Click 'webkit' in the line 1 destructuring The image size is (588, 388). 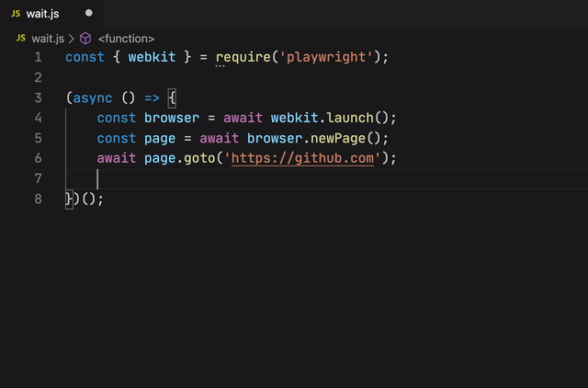[x=152, y=57]
